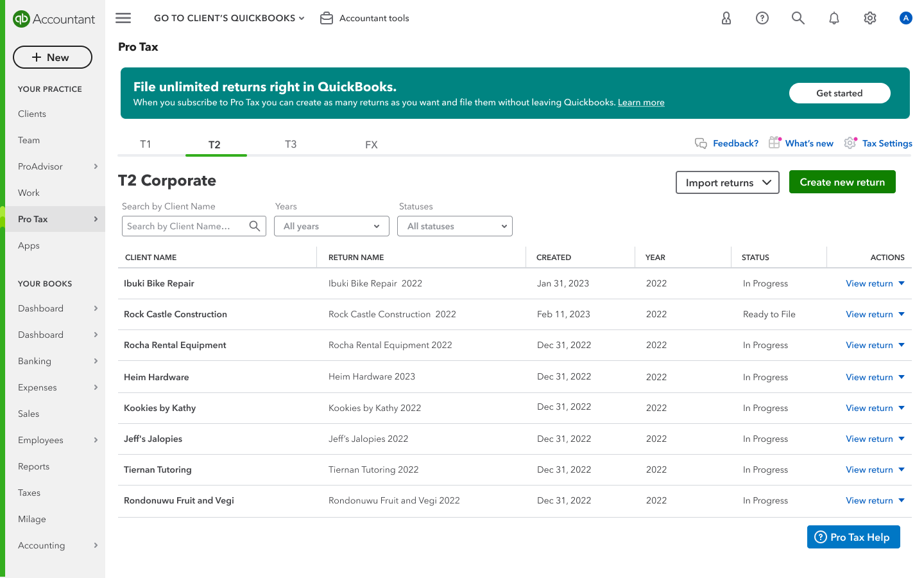
Task: Open Clients in the sidebar
Action: (32, 114)
